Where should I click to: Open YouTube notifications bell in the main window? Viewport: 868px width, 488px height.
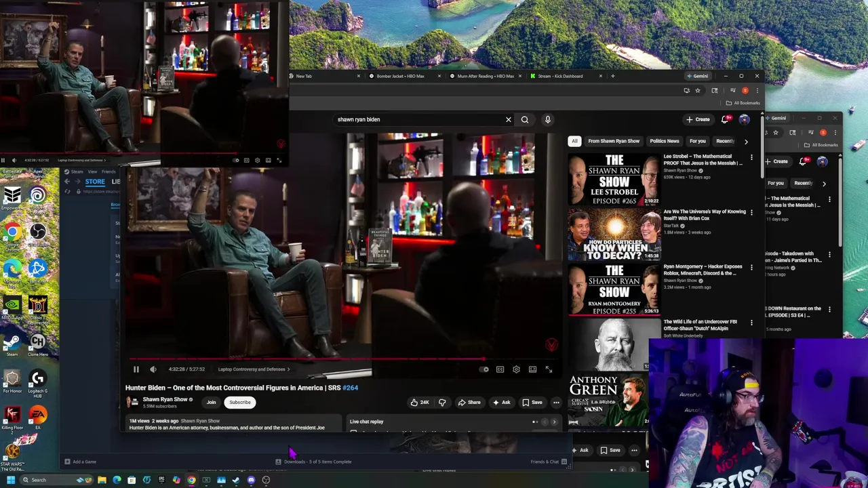point(726,119)
